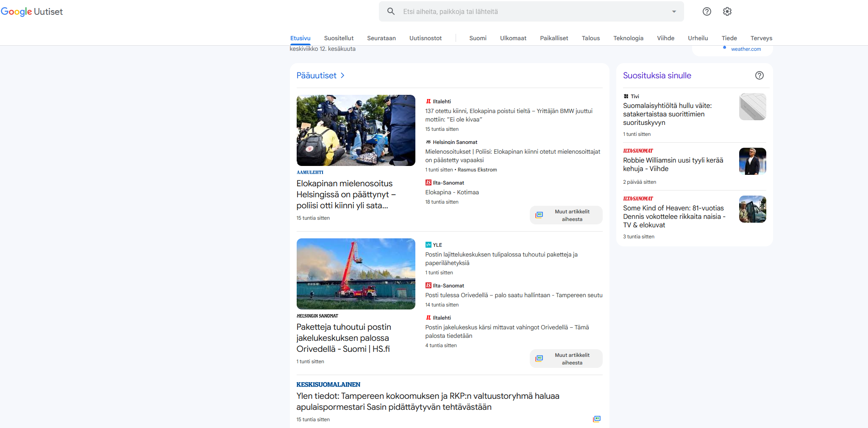Viewport: 868px width, 428px height.
Task: Click the Helsingin Sanomat logo under fire image
Action: [x=317, y=316]
